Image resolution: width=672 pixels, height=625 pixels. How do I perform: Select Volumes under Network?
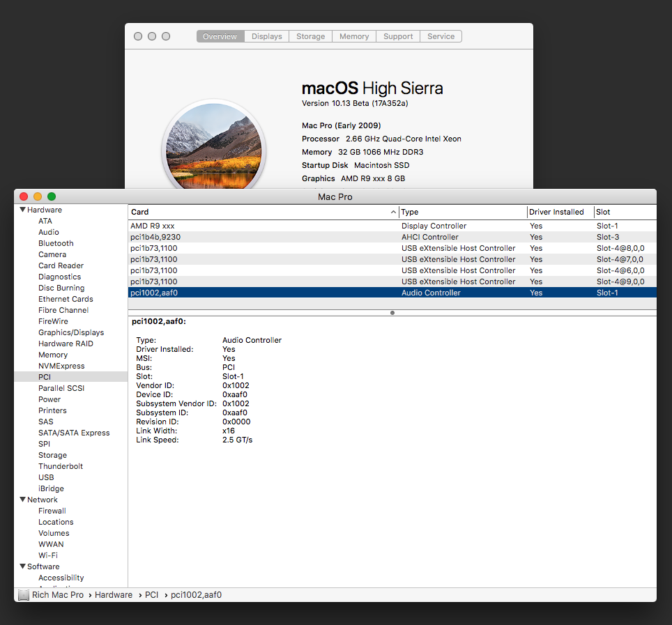[x=54, y=533]
